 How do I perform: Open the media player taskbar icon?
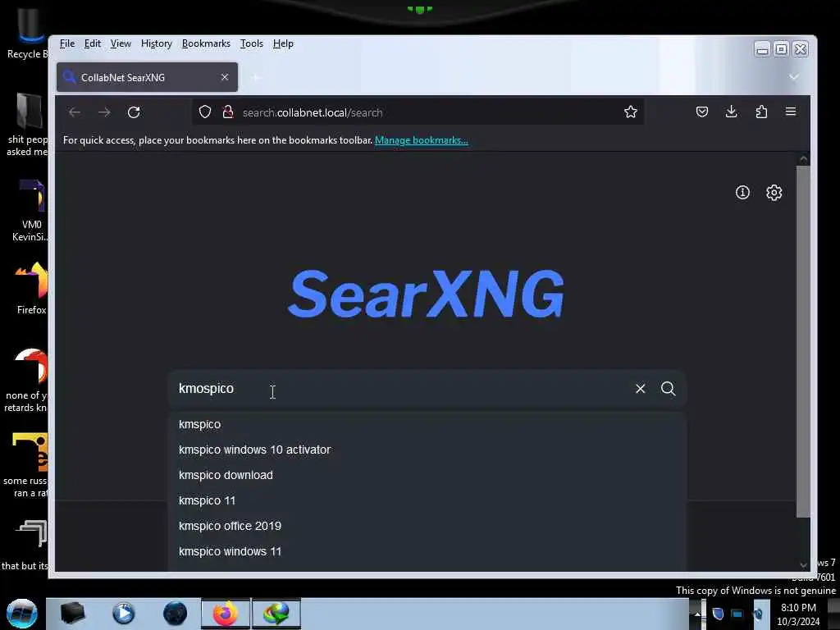click(124, 614)
